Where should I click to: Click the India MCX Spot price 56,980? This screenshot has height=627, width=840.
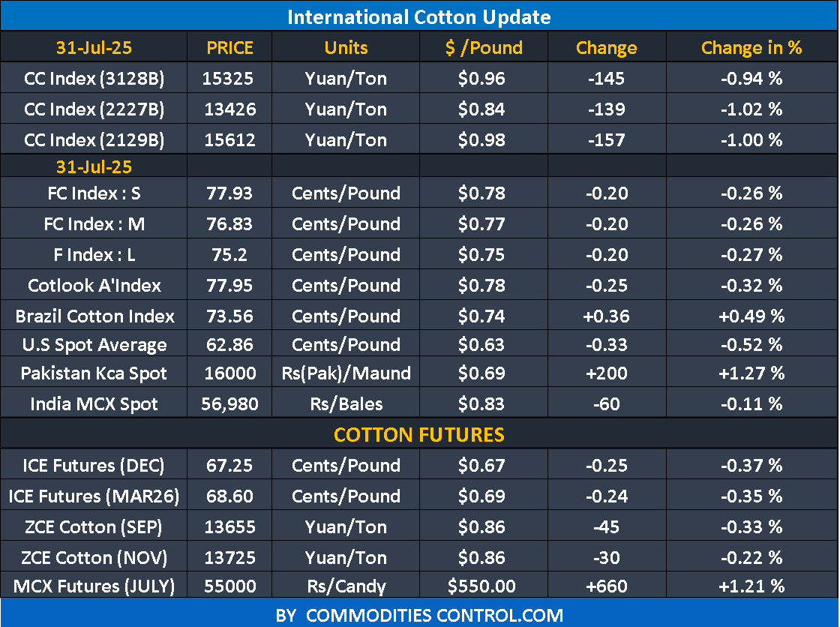coord(229,404)
